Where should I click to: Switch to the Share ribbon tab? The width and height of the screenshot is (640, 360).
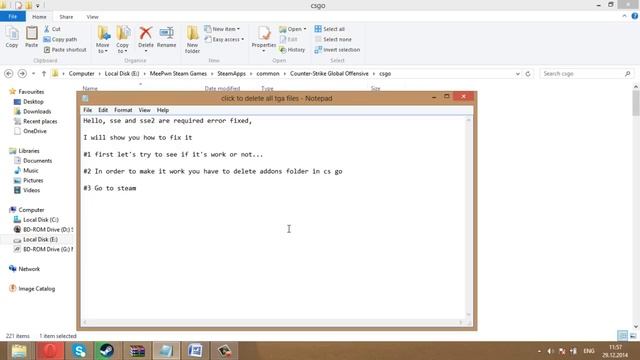tap(66, 17)
